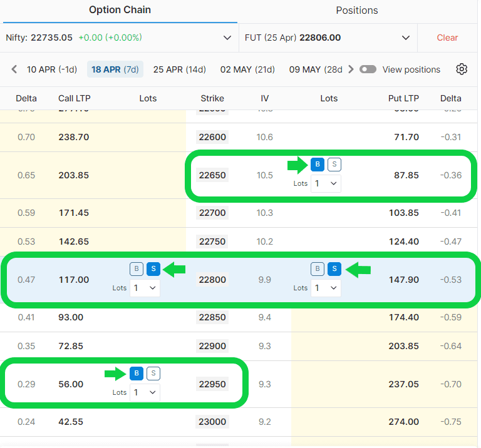Open Lots dropdown for 22950 call
This screenshot has width=481, height=448.
coord(145,392)
